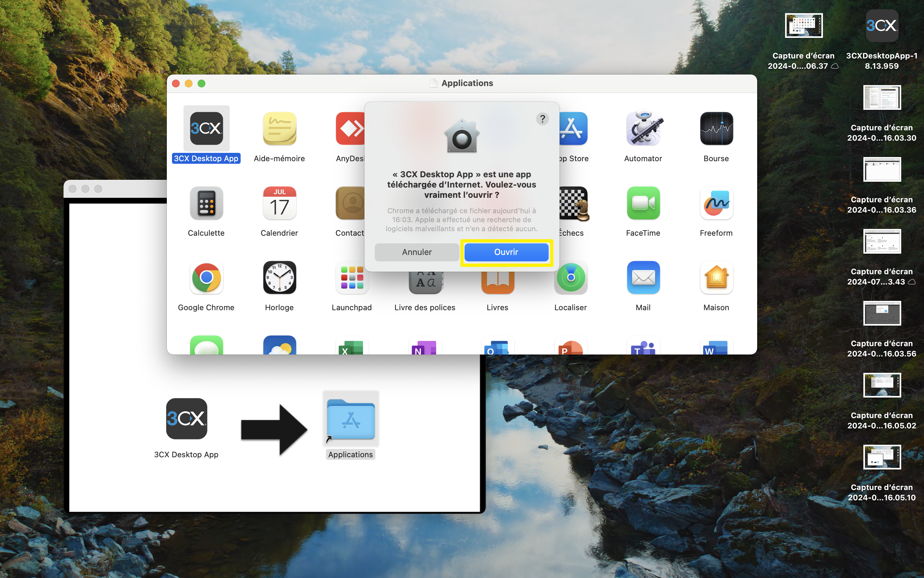Select the weather app icon in the bottom row
The image size is (924, 578).
[x=279, y=345]
